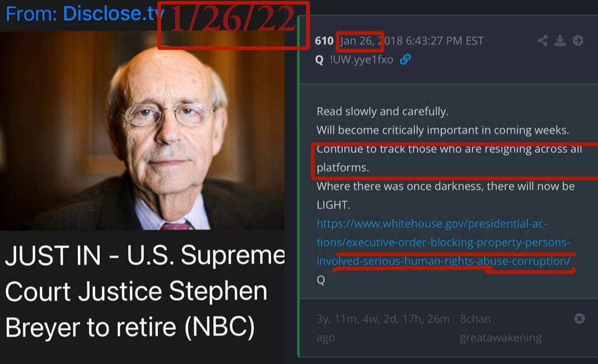Click the "Read slowly and carefully" line
The image size is (598, 364).
(x=382, y=111)
